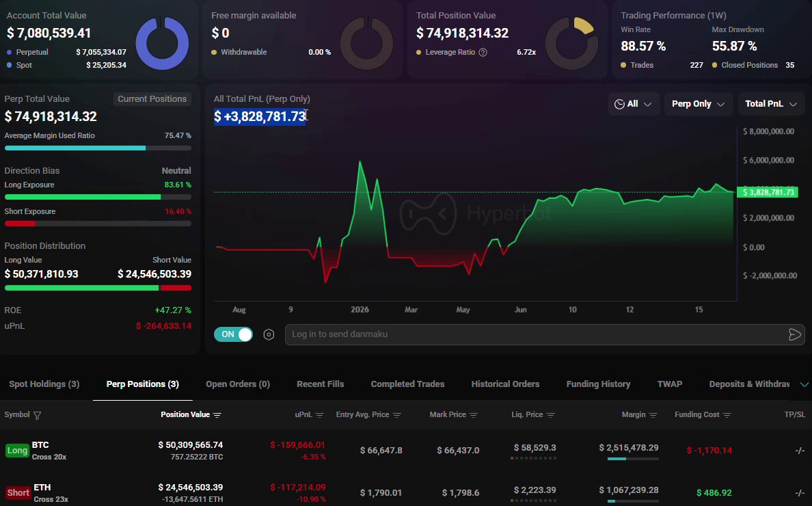Screen dimensions: 812x506
Task: Sort by Entry Avg. Price column icon
Action: tap(396, 415)
